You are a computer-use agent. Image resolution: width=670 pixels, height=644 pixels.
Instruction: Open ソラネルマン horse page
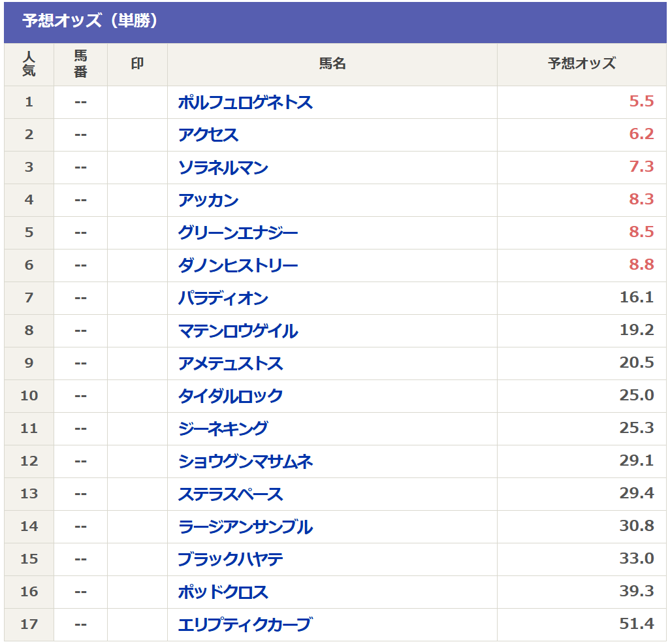223,168
